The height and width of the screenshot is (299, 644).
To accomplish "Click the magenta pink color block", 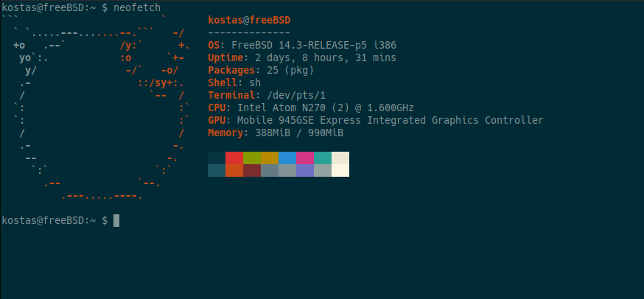I will click(x=305, y=158).
